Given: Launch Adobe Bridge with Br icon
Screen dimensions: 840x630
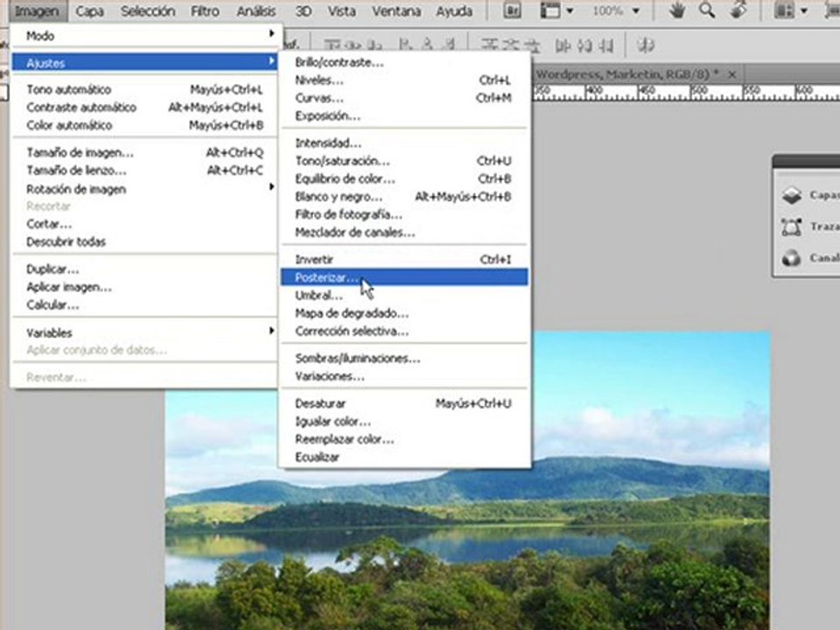Looking at the screenshot, I should pos(512,10).
